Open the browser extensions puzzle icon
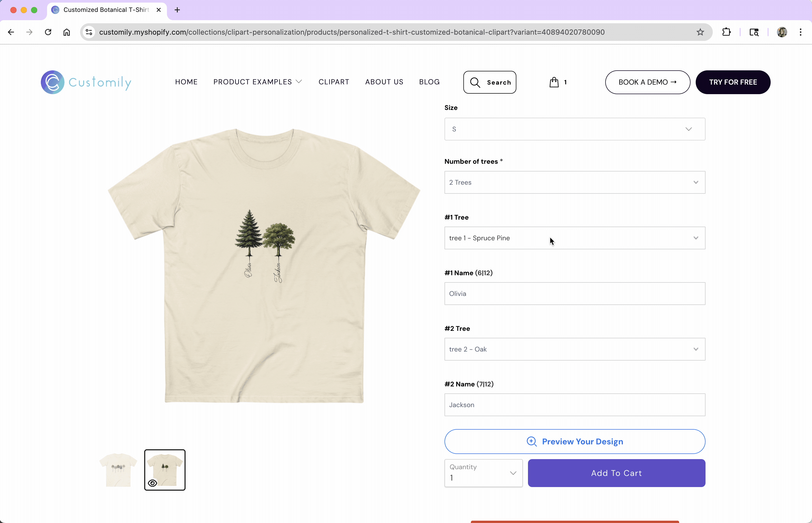This screenshot has width=812, height=523. pyautogui.click(x=726, y=32)
